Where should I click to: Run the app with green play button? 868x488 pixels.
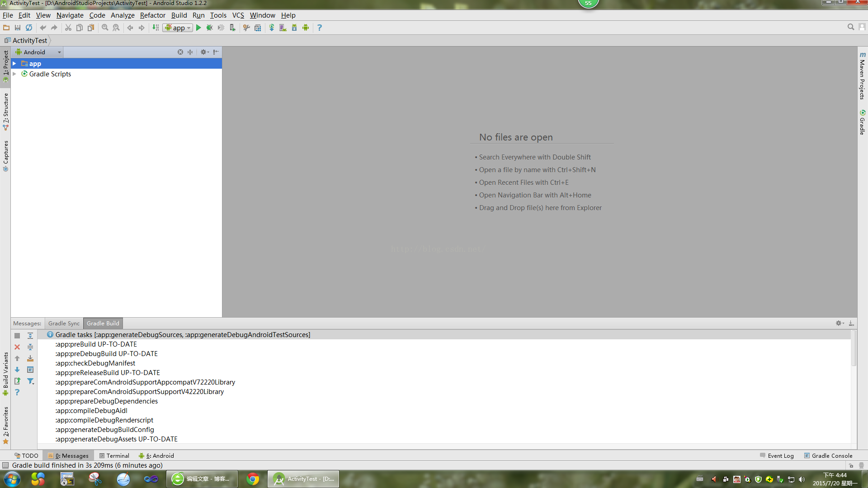[198, 28]
